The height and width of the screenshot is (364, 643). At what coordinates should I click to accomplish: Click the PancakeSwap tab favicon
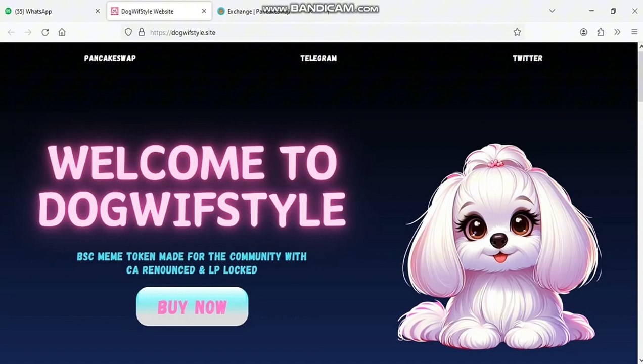221,11
